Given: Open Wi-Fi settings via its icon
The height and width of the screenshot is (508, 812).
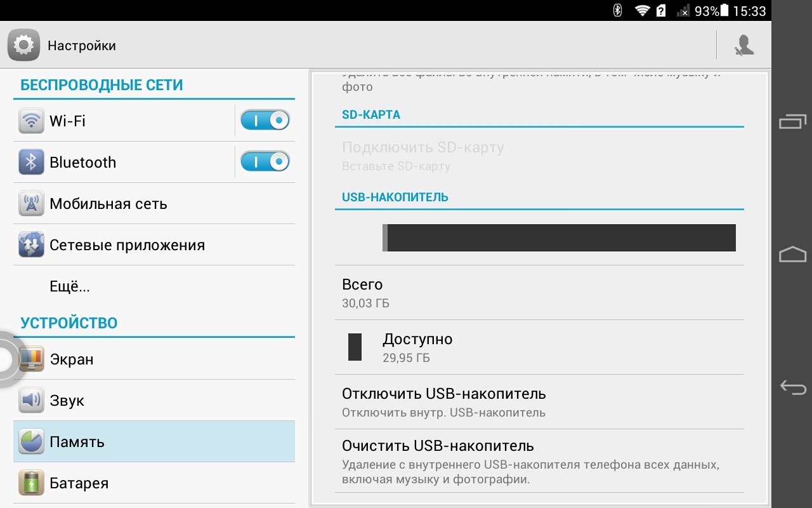Looking at the screenshot, I should pos(31,121).
